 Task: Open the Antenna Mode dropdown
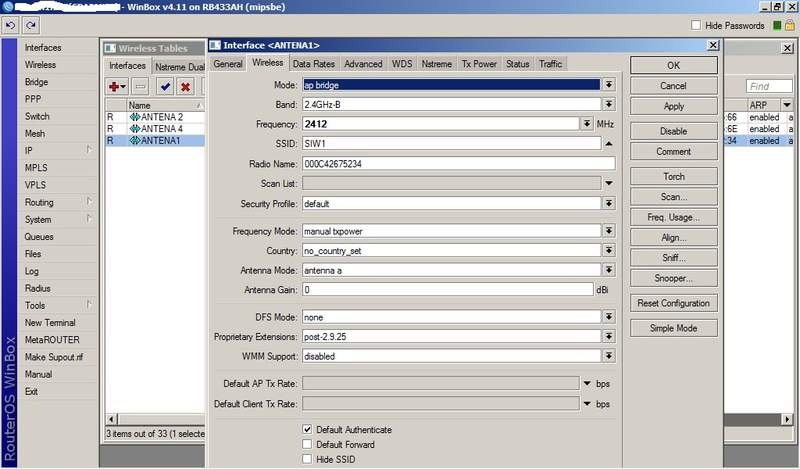coord(609,270)
